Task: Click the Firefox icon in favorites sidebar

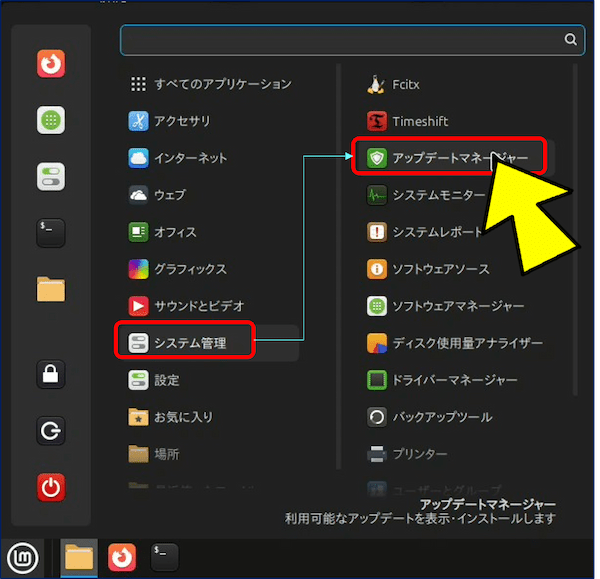Action: click(x=51, y=64)
